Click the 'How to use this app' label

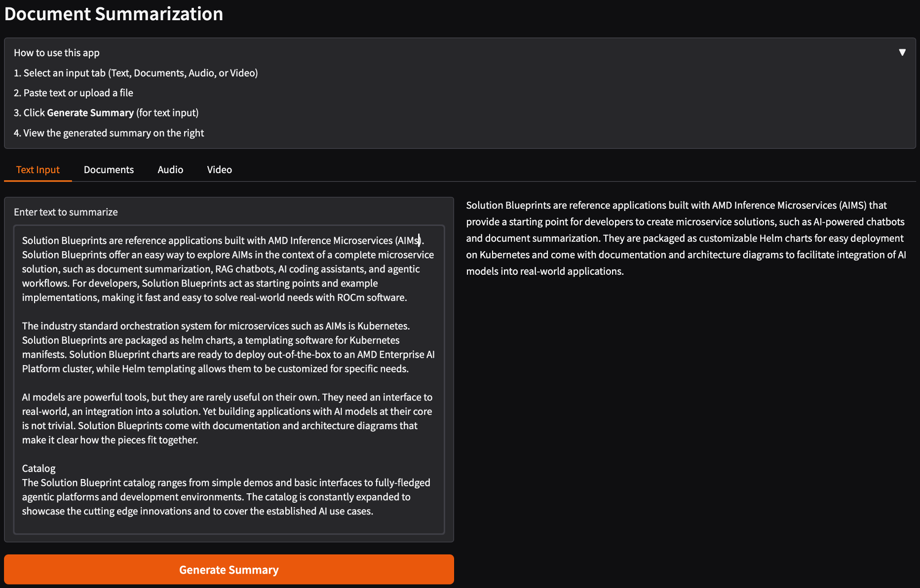pos(57,53)
